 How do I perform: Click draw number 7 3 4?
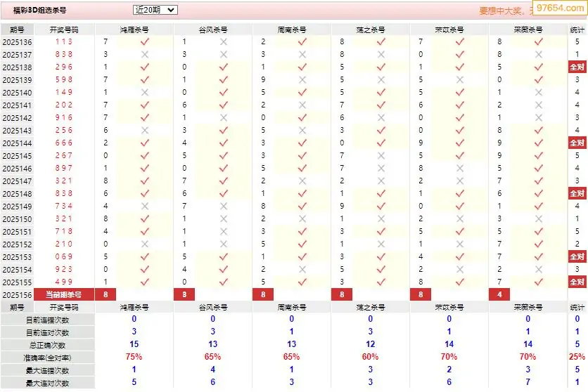point(64,206)
